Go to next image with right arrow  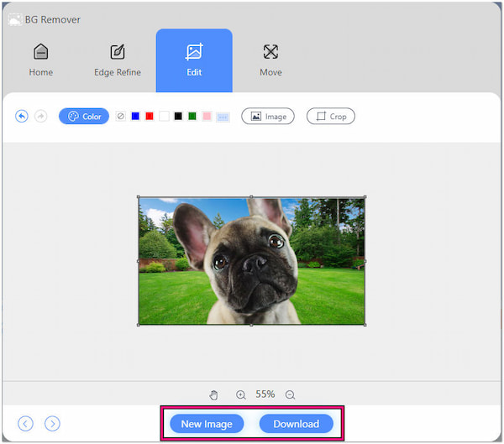(x=52, y=424)
